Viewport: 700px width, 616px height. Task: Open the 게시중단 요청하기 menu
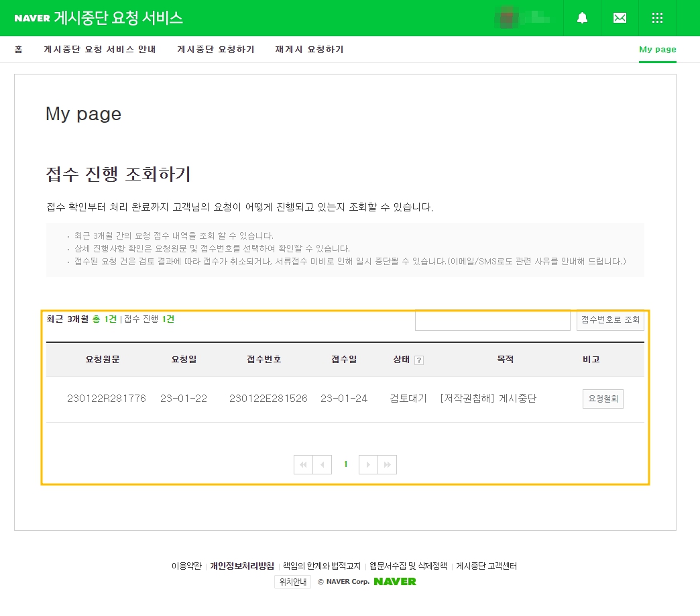[216, 49]
